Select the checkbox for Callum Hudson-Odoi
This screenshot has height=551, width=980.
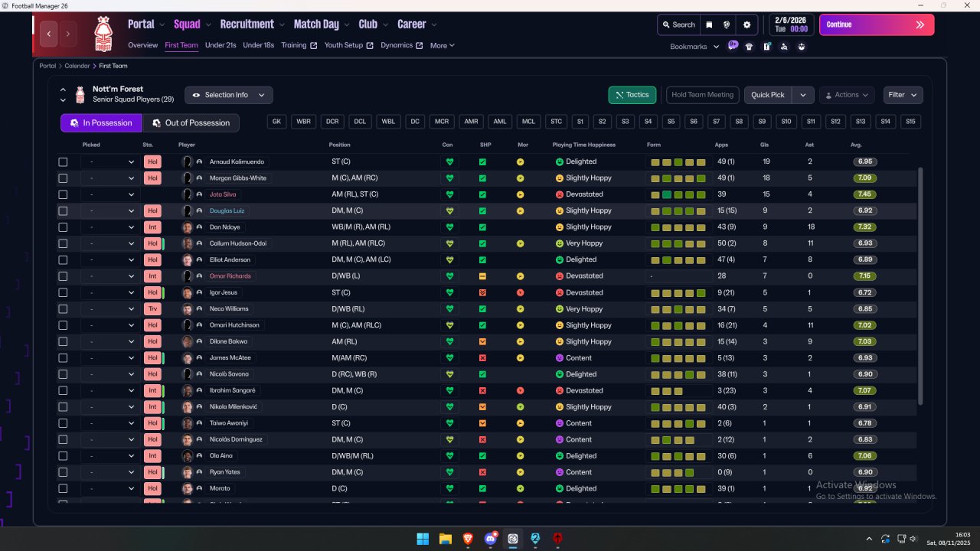(x=63, y=243)
